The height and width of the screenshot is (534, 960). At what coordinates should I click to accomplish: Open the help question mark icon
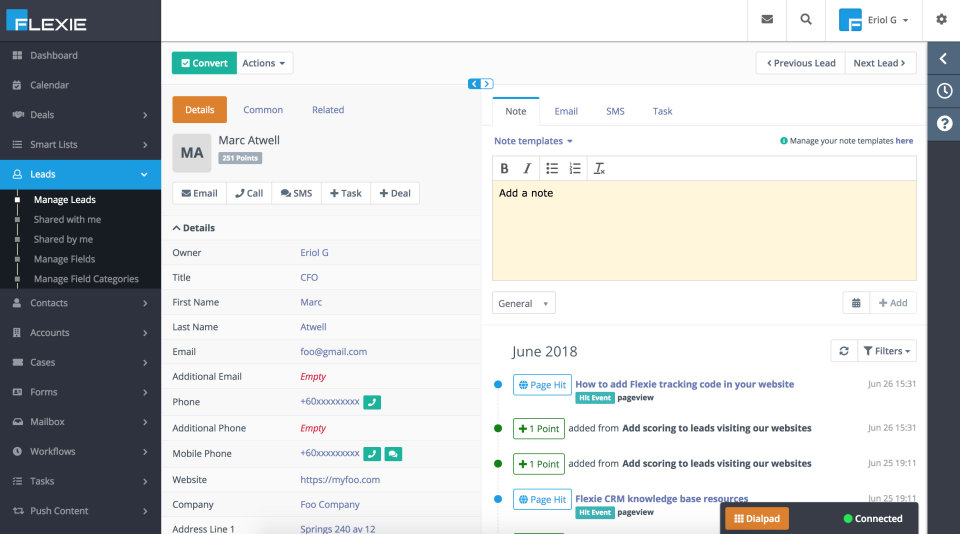coord(944,124)
